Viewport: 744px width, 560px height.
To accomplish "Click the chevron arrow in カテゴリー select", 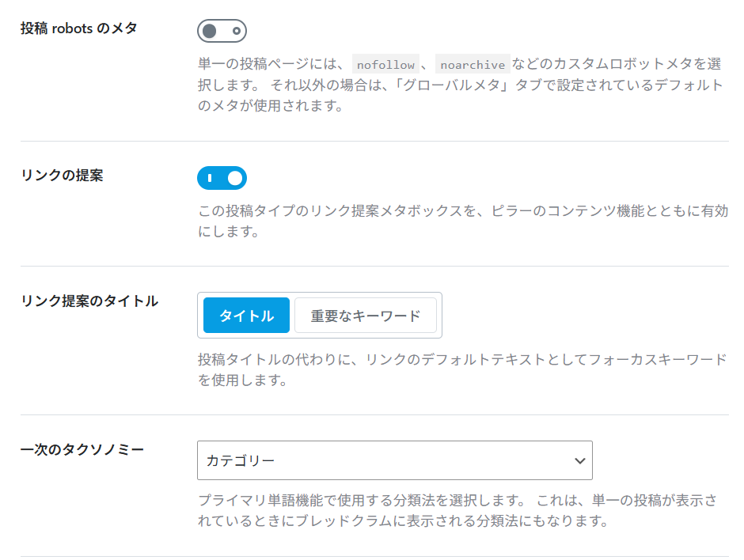I will 579,460.
